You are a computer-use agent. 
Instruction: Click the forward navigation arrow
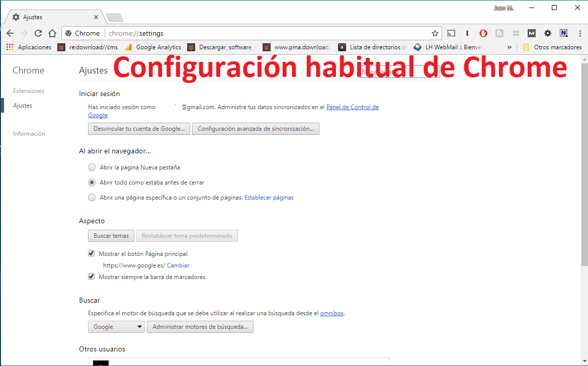(x=24, y=33)
